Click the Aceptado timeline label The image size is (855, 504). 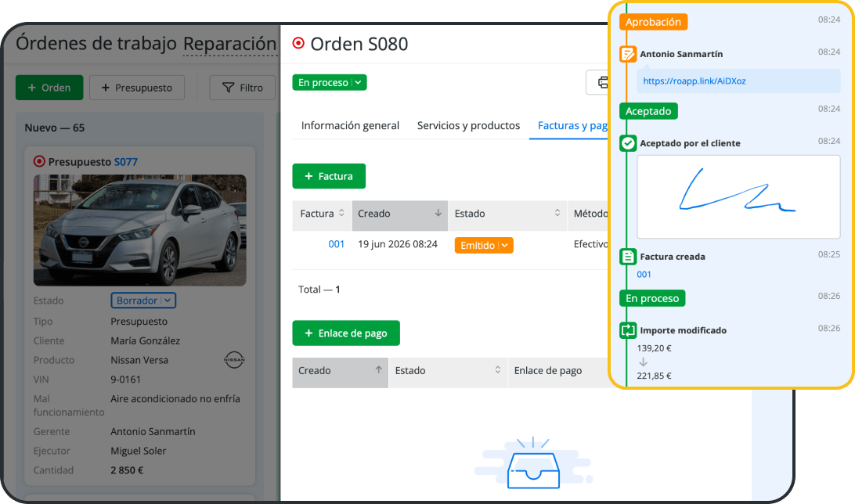648,111
